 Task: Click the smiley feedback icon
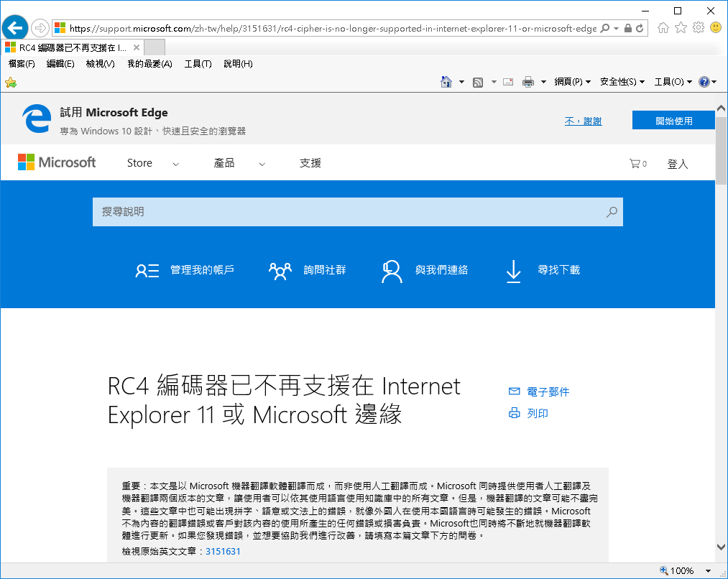tap(716, 28)
